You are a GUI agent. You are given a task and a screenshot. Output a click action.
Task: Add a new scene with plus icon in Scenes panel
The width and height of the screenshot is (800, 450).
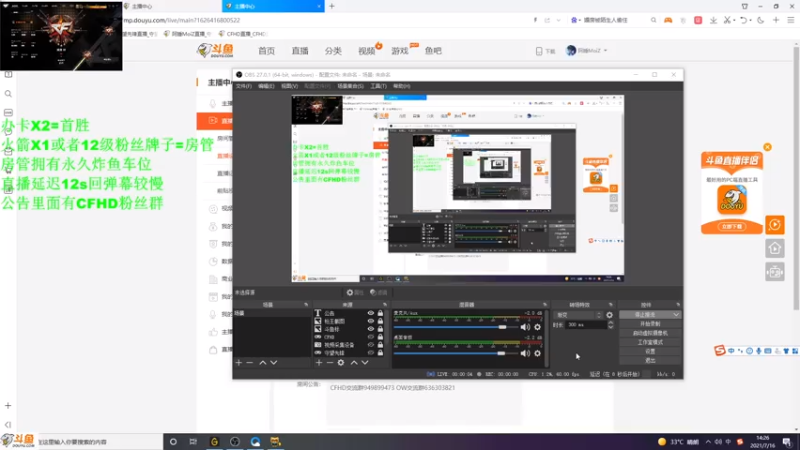(239, 362)
